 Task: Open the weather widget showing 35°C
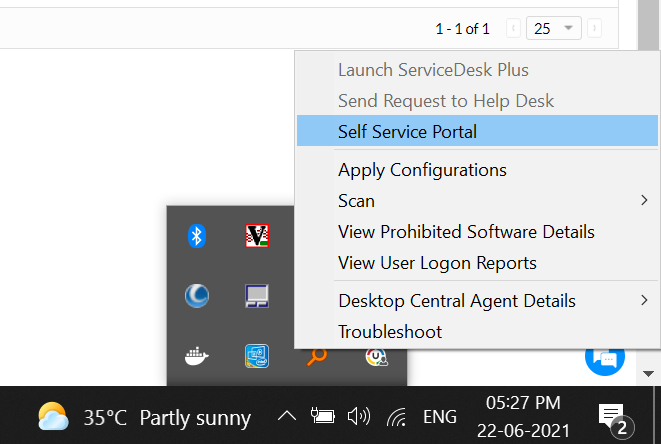[145, 417]
